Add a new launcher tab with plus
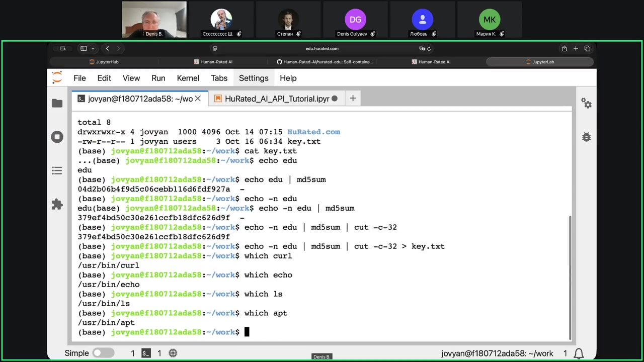Image resolution: width=644 pixels, height=362 pixels. pyautogui.click(x=353, y=99)
